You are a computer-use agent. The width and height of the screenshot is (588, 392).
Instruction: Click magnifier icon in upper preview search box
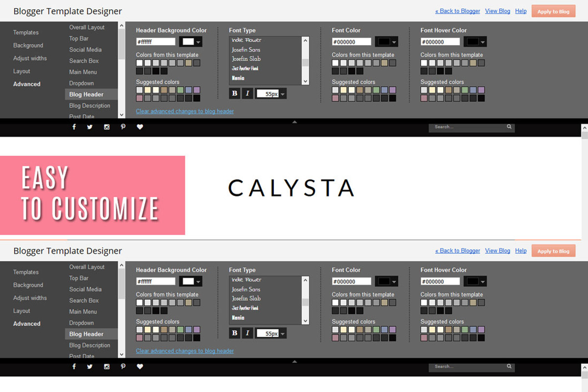click(509, 127)
